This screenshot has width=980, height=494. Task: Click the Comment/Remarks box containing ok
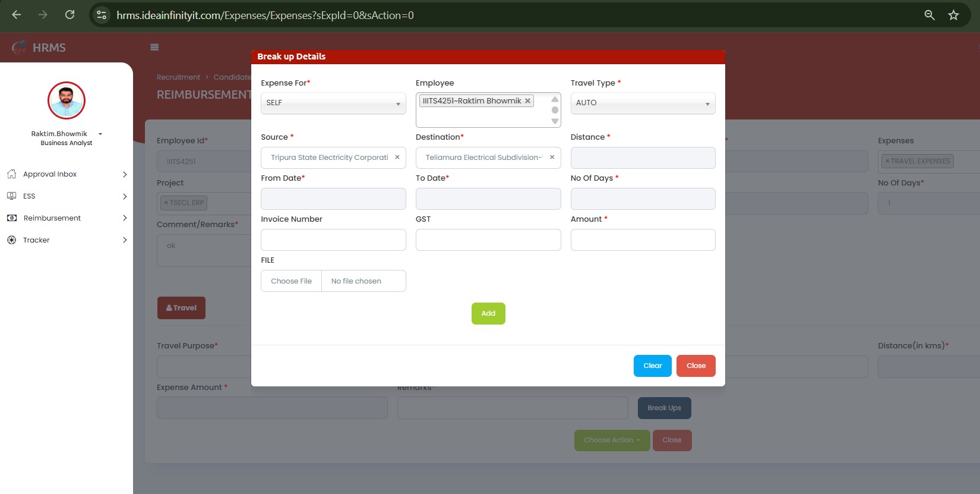[204, 250]
